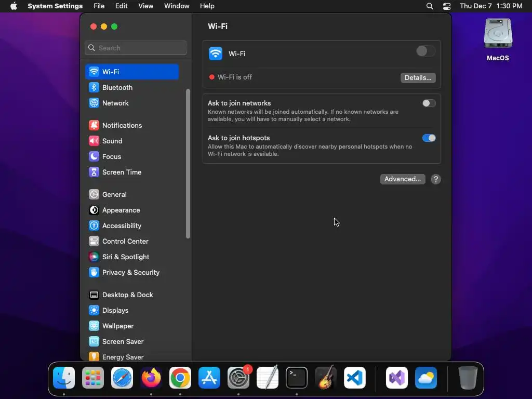Launch Firefox from the Dock
This screenshot has width=532, height=399.
(151, 378)
